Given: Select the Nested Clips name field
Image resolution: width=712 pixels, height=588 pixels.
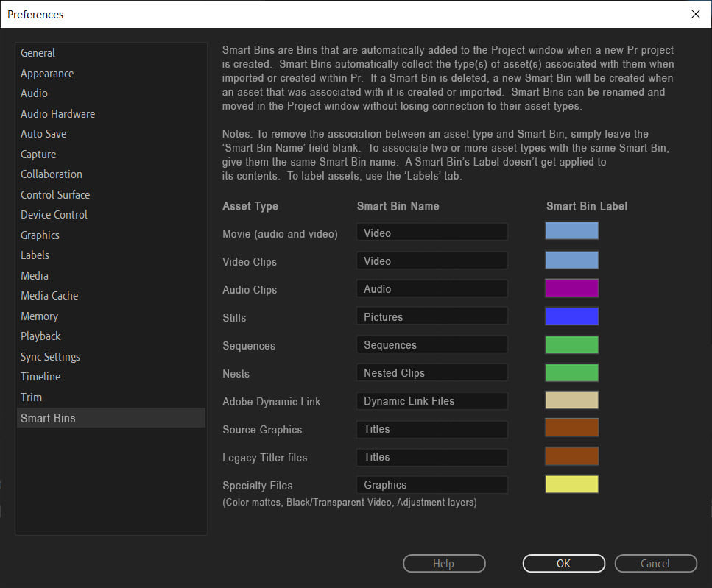Looking at the screenshot, I should pyautogui.click(x=431, y=372).
